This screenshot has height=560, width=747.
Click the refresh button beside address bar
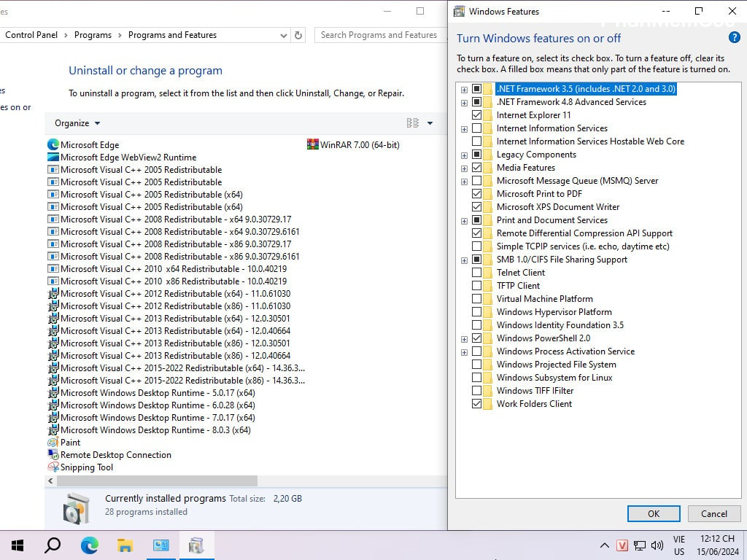(298, 35)
